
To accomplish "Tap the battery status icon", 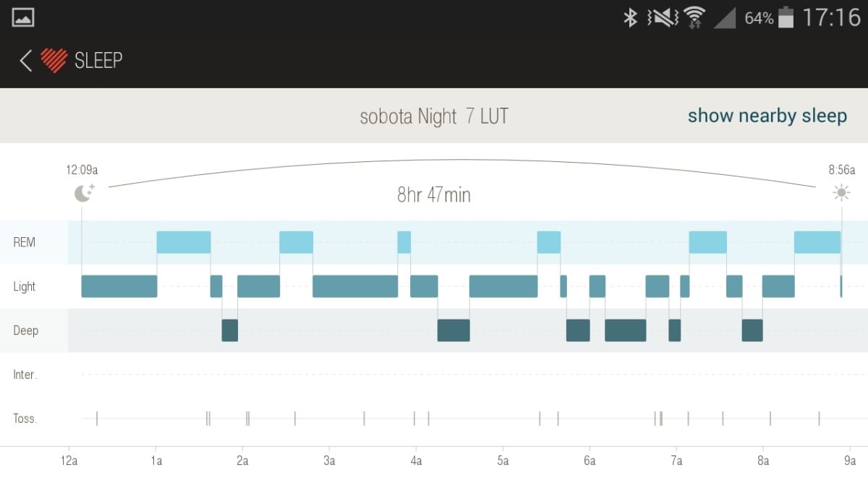I will click(x=786, y=17).
